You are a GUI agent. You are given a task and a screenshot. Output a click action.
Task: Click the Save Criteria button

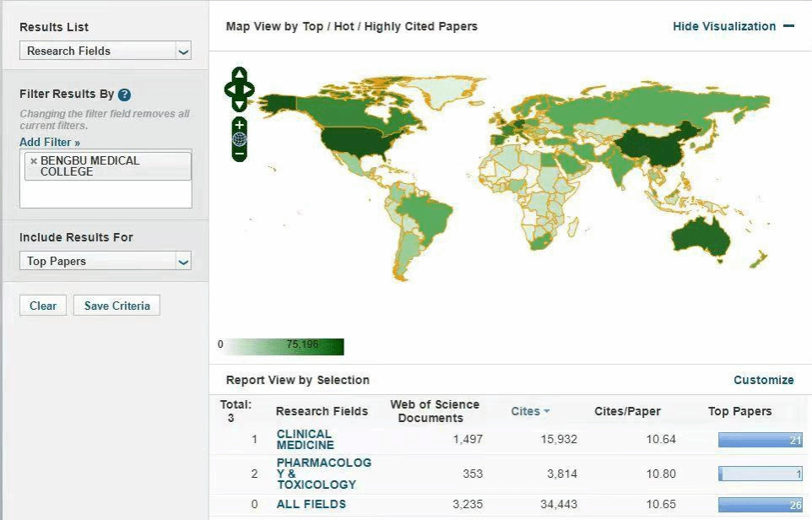(x=117, y=306)
